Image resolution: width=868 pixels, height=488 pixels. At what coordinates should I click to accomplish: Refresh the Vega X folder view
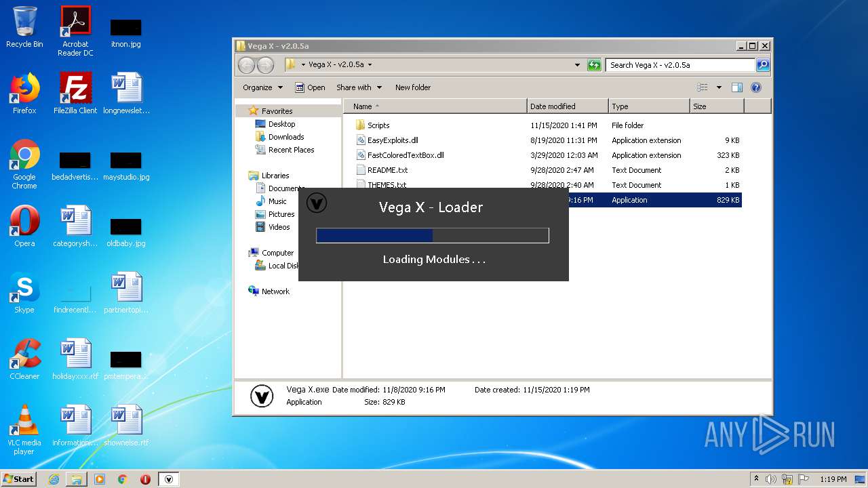click(x=594, y=65)
